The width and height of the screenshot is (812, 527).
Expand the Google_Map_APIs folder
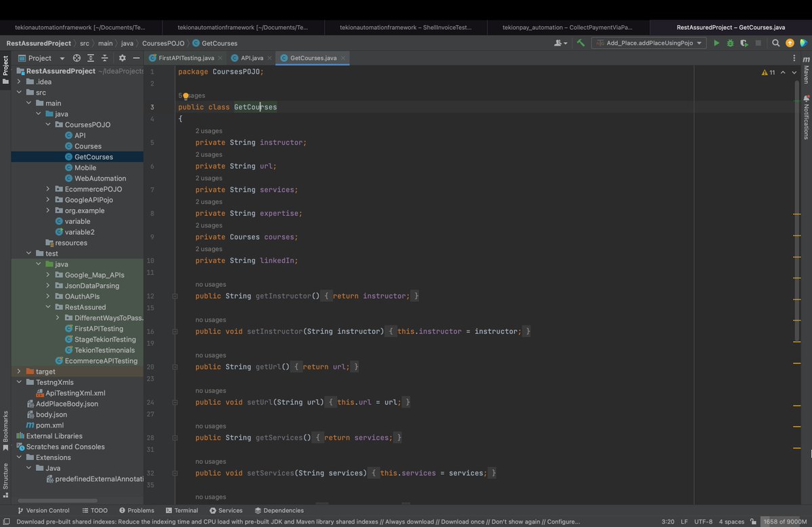48,275
